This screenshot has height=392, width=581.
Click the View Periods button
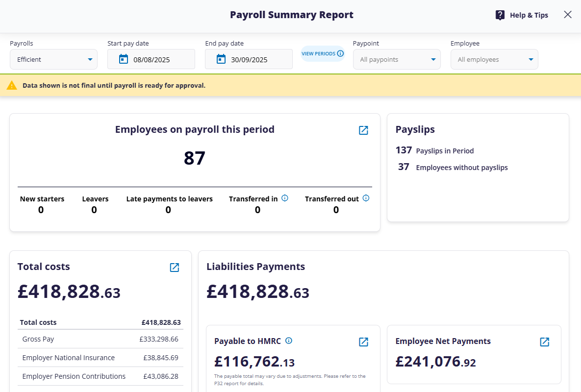coord(323,53)
